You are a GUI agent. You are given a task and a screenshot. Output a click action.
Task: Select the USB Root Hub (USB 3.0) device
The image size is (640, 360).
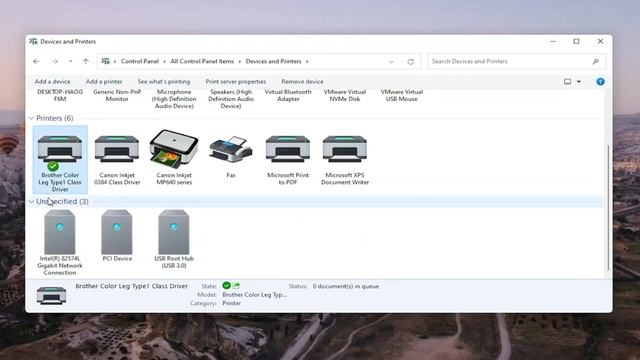174,239
